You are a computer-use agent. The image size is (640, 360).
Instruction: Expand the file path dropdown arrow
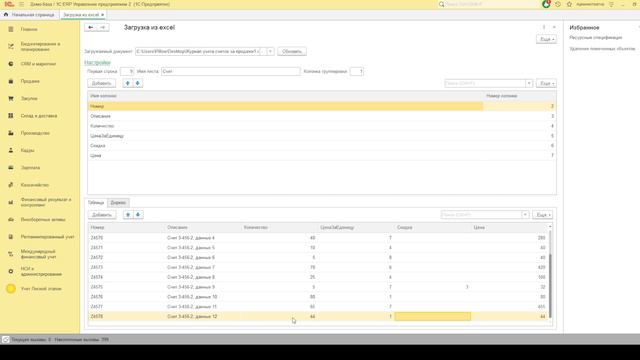tap(270, 51)
